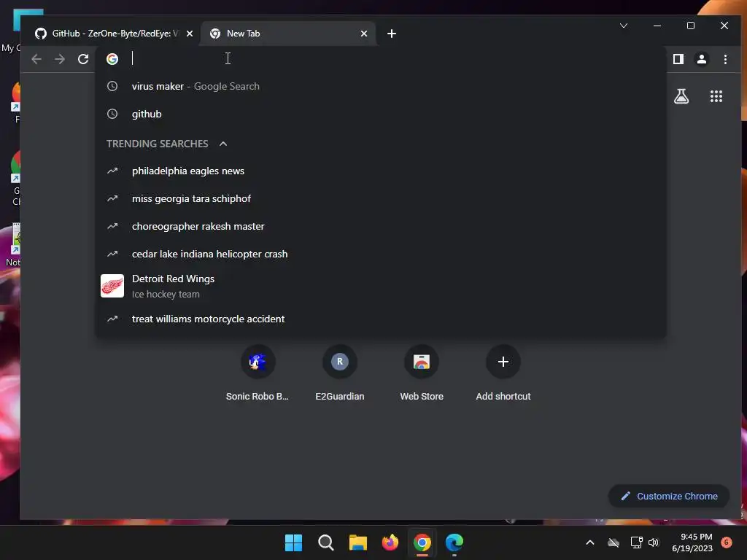Show hidden system tray icons
The height and width of the screenshot is (560, 747).
[x=589, y=542]
